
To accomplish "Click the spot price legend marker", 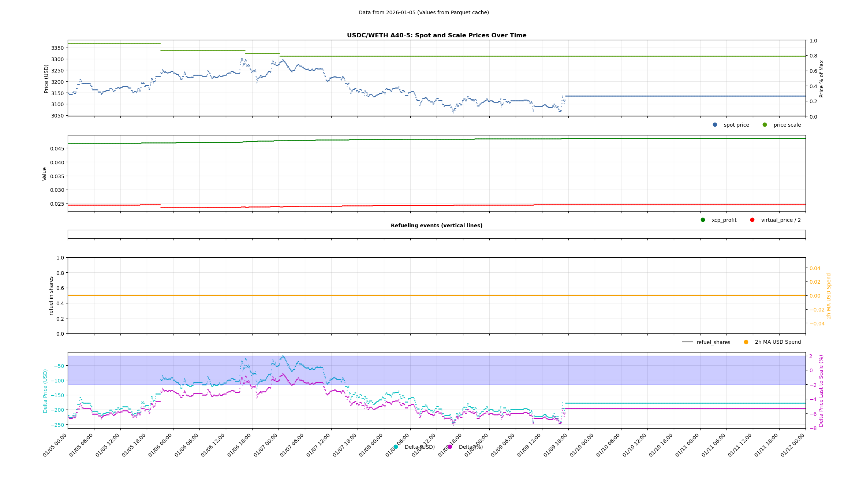I will pos(715,125).
